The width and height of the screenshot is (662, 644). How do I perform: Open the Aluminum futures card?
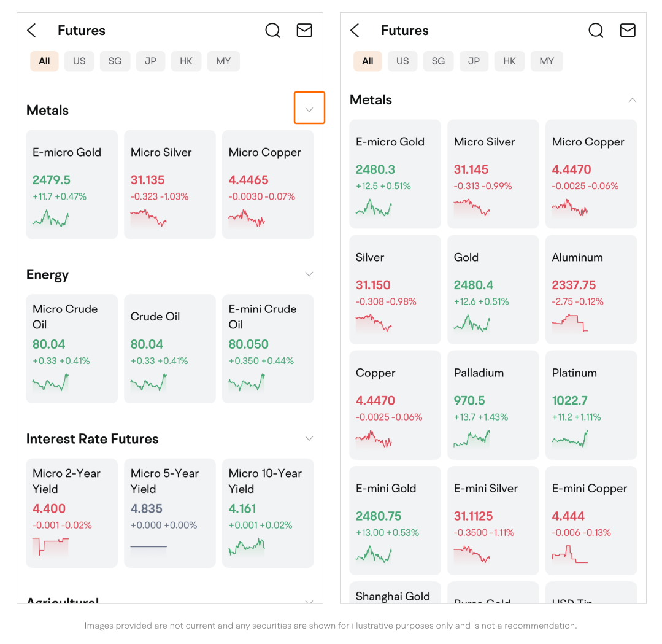[591, 289]
